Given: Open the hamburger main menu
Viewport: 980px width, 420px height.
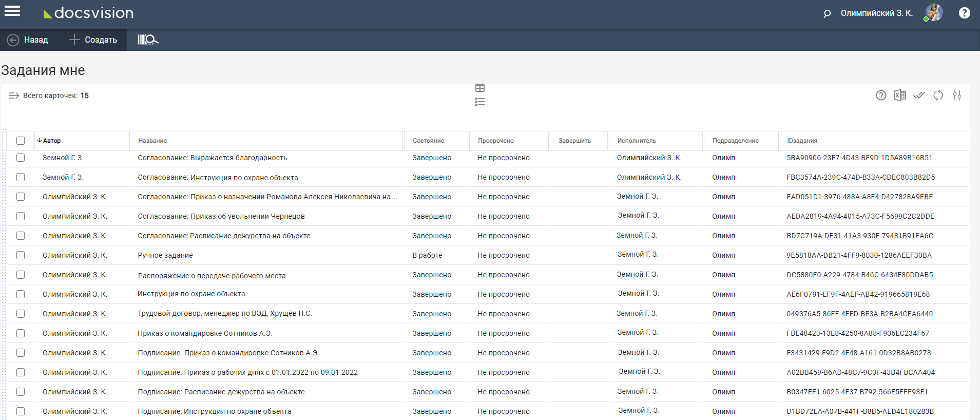Looking at the screenshot, I should coord(12,11).
